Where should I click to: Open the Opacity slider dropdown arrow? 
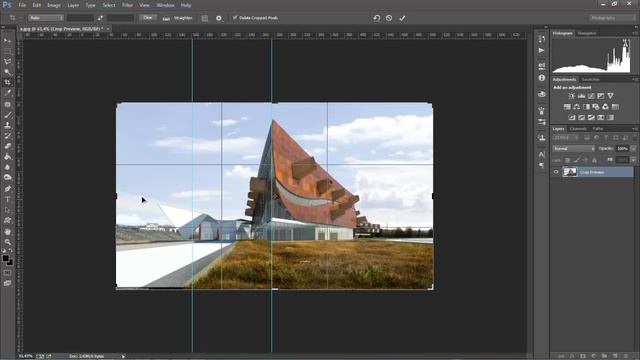pos(633,149)
